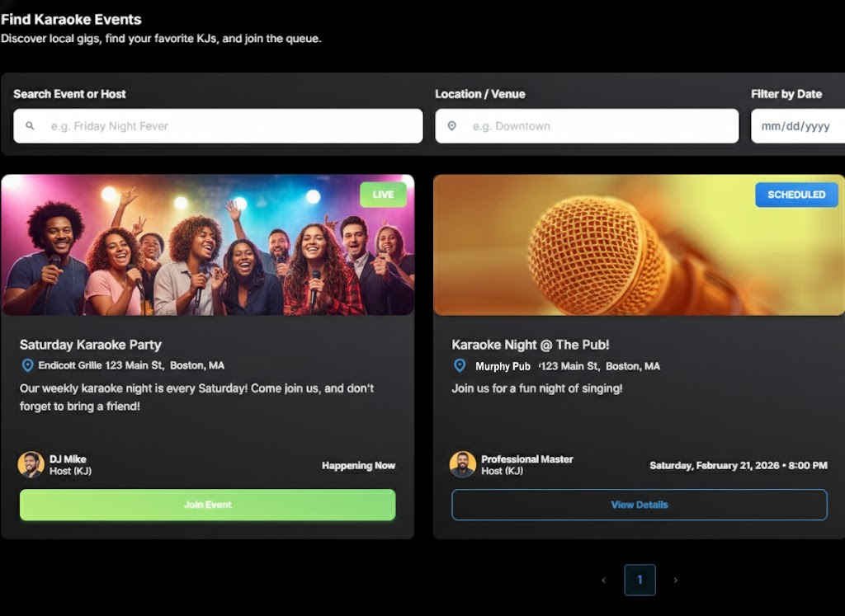Click the location pin in venue field

(451, 126)
